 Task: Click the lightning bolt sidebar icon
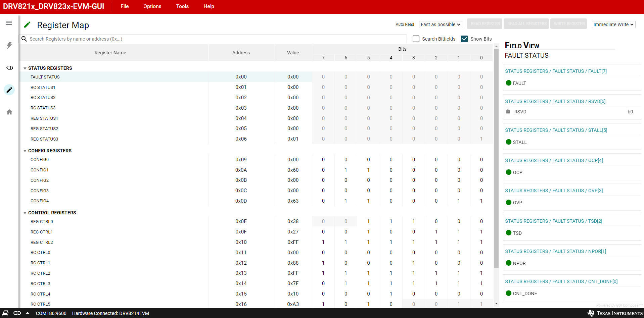pyautogui.click(x=9, y=45)
